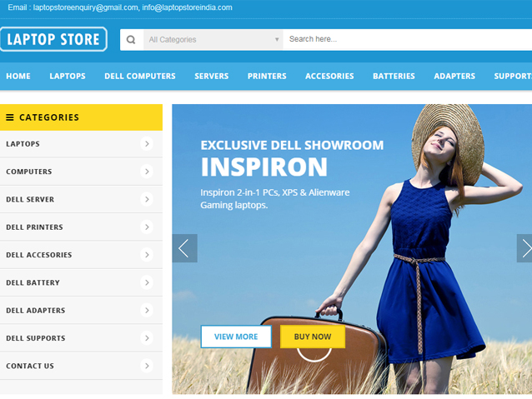This screenshot has height=399, width=532.
Task: Click the Search here text field
Action: click(408, 40)
